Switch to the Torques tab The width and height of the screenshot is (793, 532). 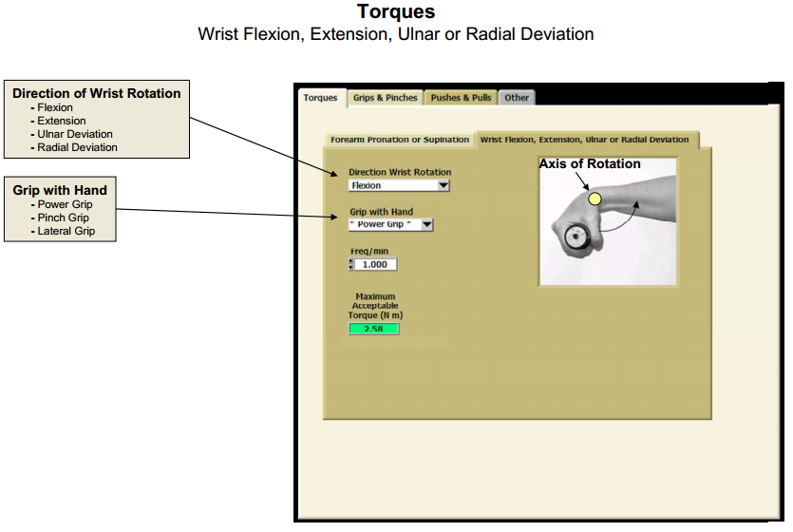coord(320,98)
